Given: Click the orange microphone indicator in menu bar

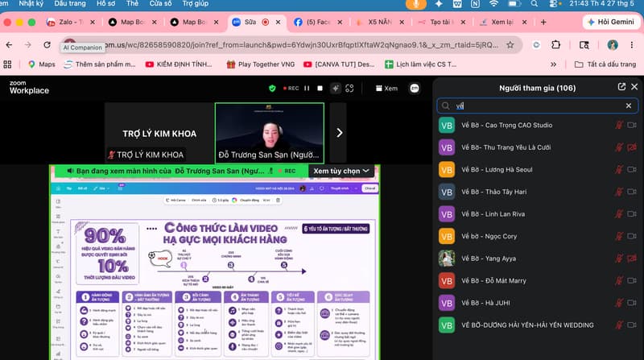Looking at the screenshot, I should 415,4.
